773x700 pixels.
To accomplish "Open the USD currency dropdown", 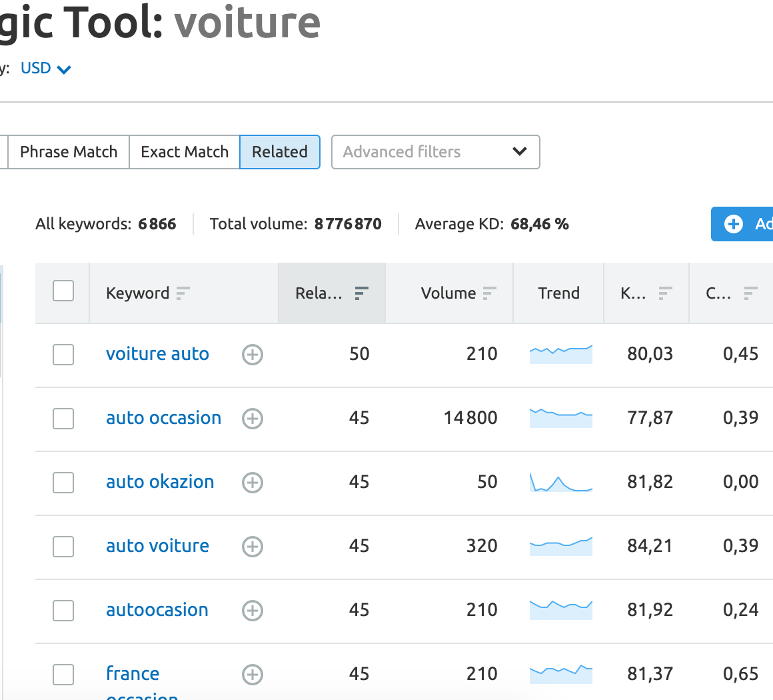I will point(45,68).
